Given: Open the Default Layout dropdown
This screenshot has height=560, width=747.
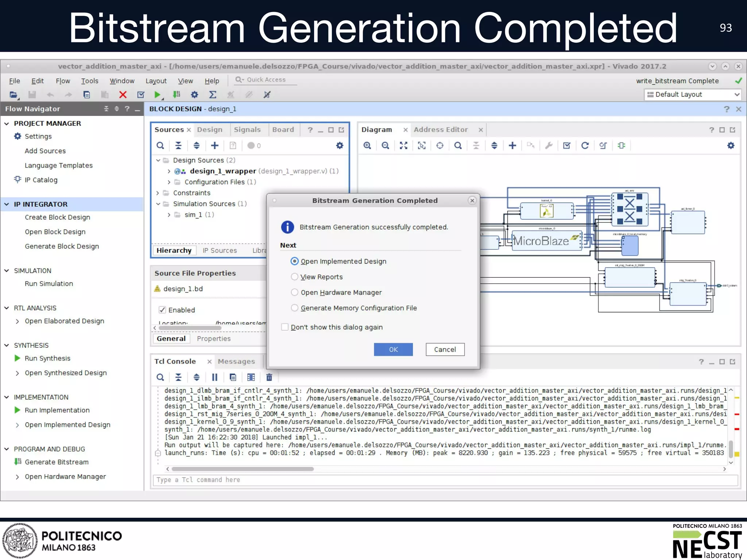Looking at the screenshot, I should (693, 94).
